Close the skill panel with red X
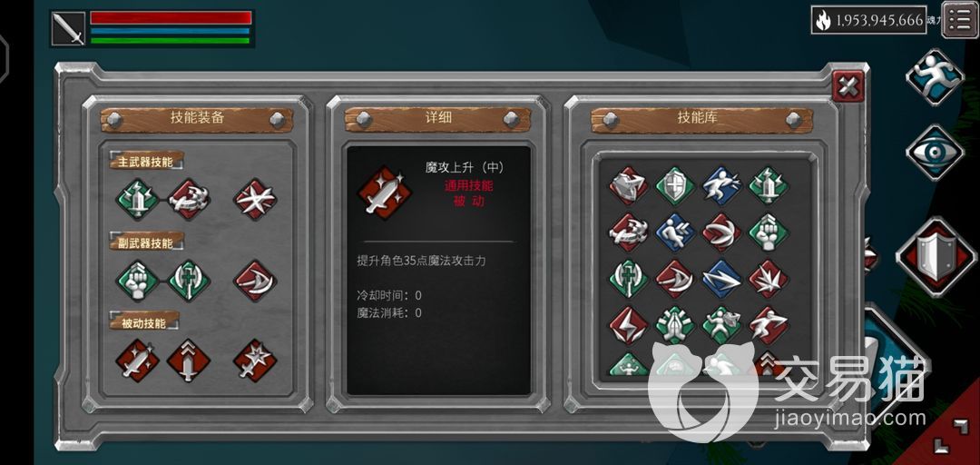 (x=848, y=85)
